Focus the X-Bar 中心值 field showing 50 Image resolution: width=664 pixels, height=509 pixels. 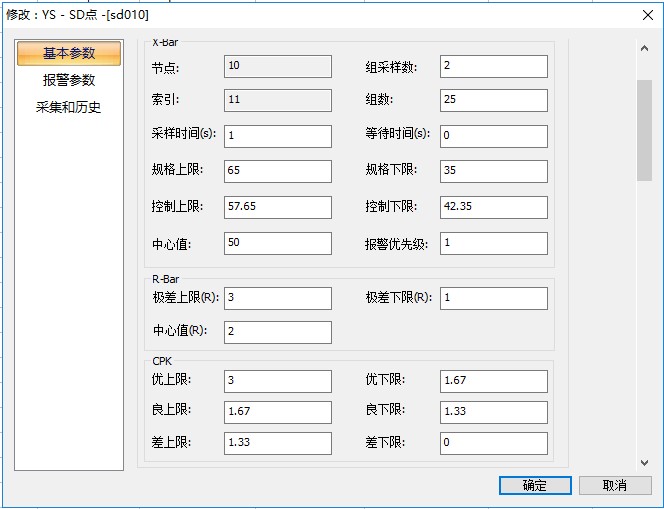coord(277,243)
